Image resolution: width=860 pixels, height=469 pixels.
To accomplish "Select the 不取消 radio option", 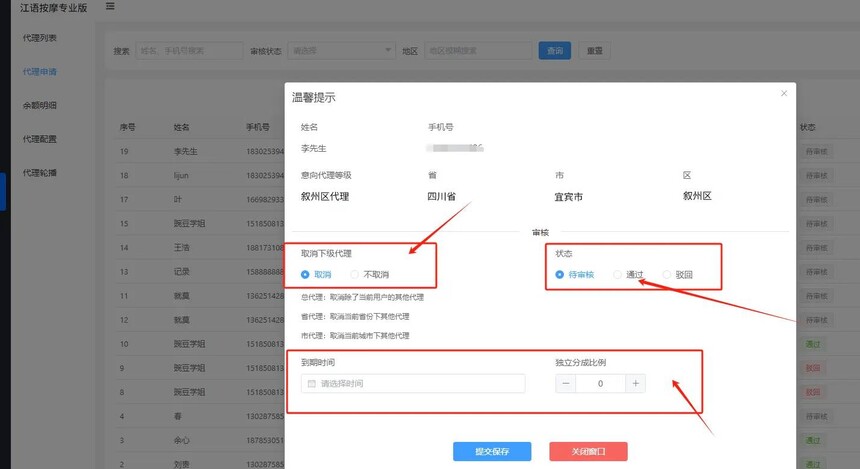I will pos(355,274).
